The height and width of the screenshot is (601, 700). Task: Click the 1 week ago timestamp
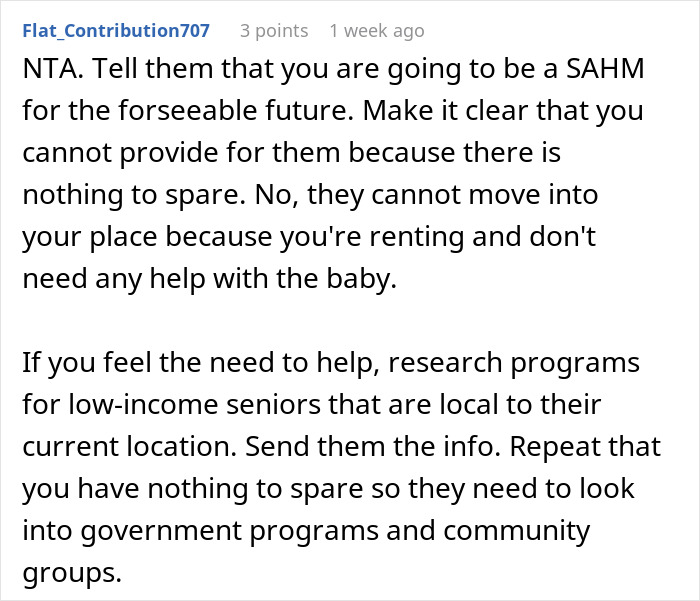[377, 31]
